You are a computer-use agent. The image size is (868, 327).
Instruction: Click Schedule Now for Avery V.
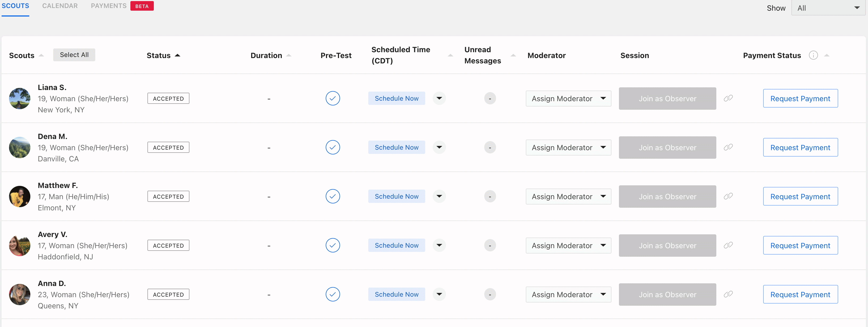point(396,246)
